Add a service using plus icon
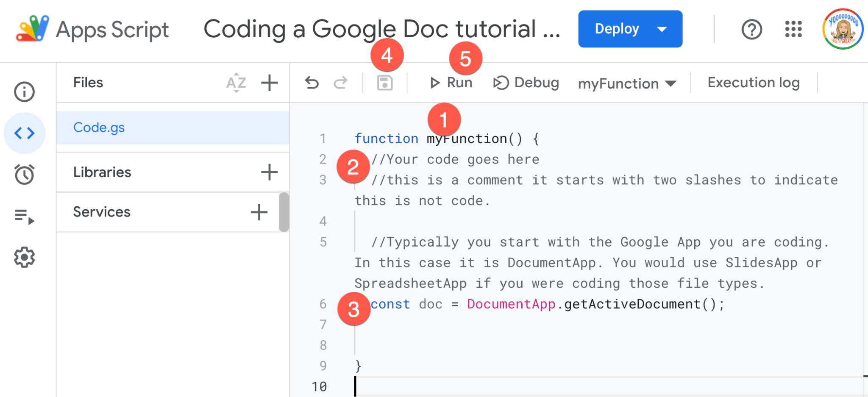868x397 pixels. pos(259,212)
